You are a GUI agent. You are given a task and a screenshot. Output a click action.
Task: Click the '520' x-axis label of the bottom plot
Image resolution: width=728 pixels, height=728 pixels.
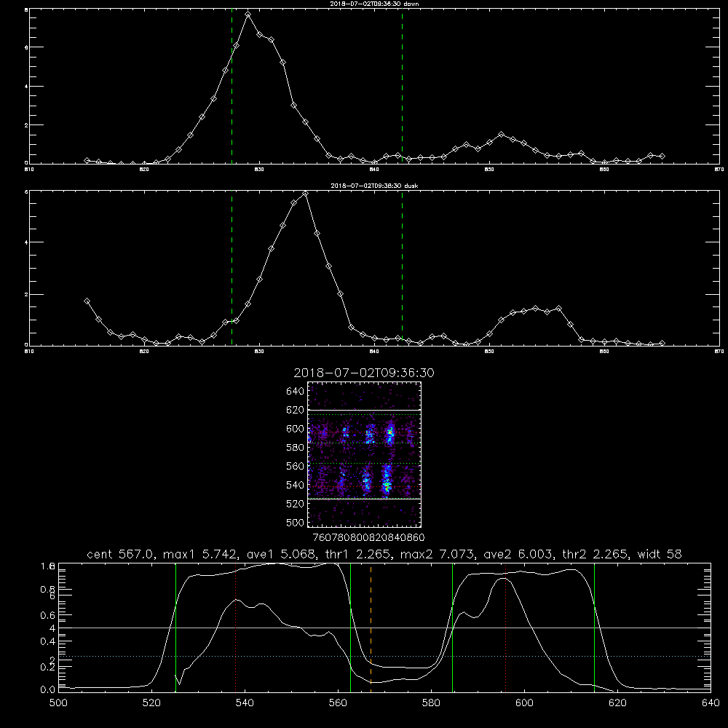151,703
